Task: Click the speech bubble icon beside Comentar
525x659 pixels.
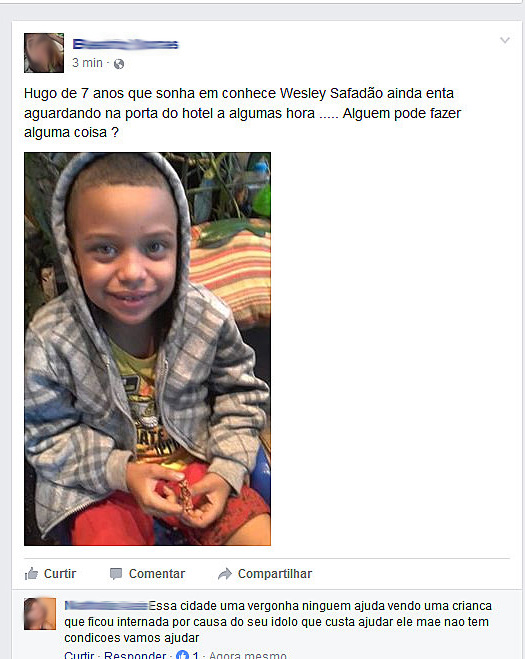Action: coord(116,574)
